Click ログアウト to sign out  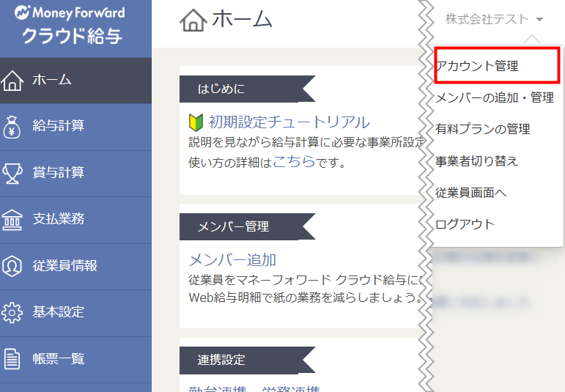click(465, 224)
